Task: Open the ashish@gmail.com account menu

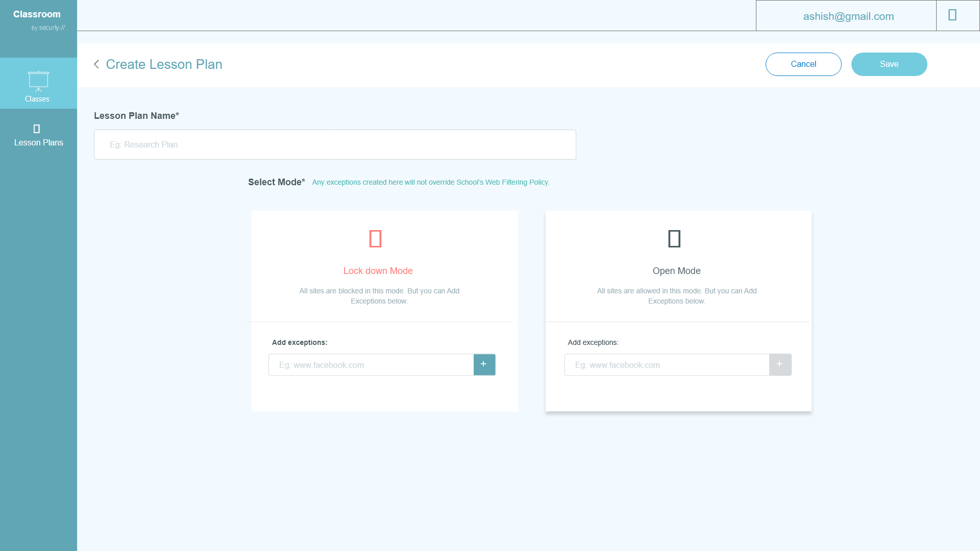Action: coord(848,16)
